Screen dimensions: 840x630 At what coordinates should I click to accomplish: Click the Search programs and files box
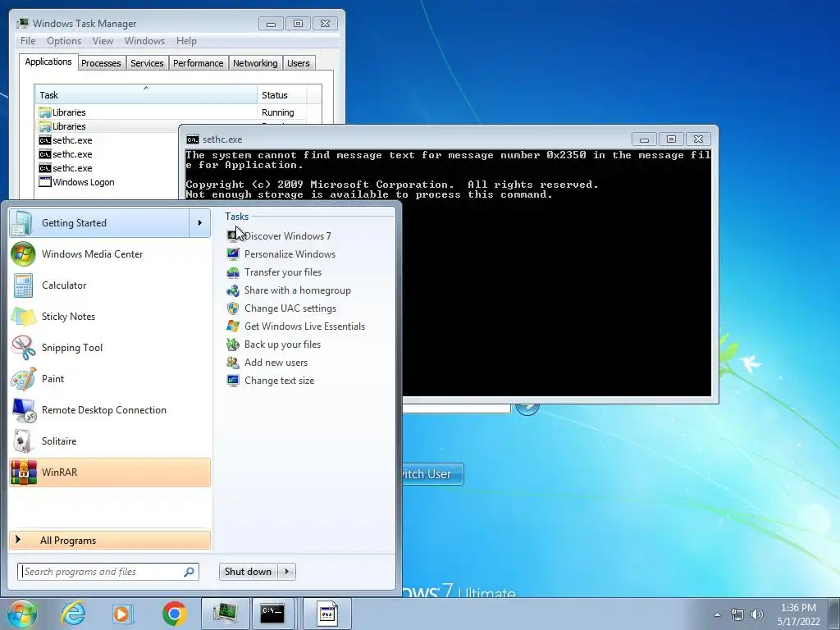(x=107, y=572)
